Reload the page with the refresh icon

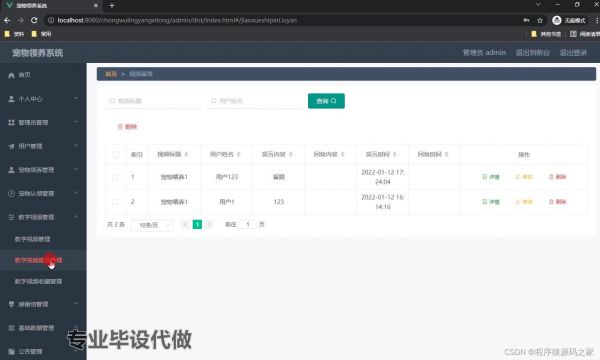click(34, 20)
